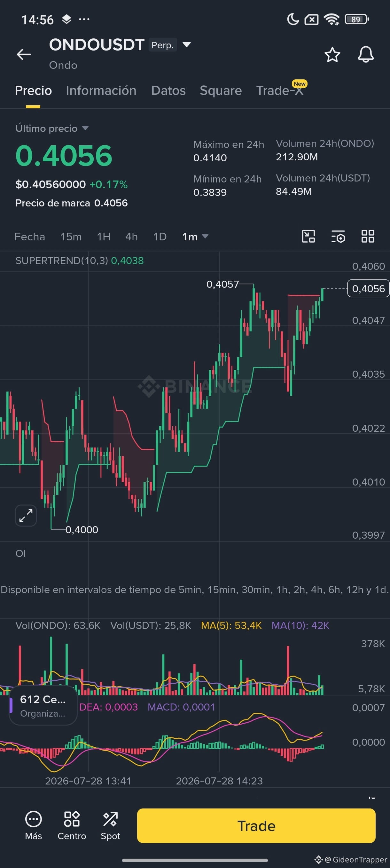Tap the time label 2026-07-28 13:41

click(88, 781)
